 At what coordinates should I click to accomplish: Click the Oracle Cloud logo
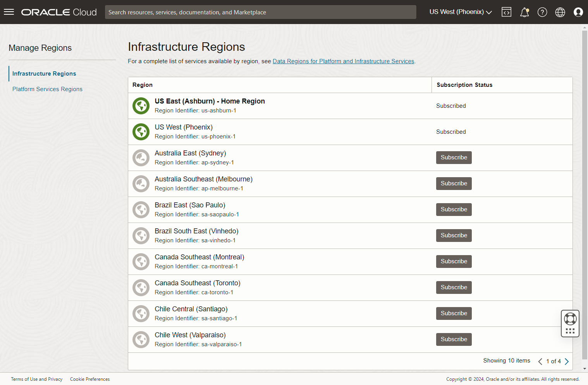click(59, 12)
